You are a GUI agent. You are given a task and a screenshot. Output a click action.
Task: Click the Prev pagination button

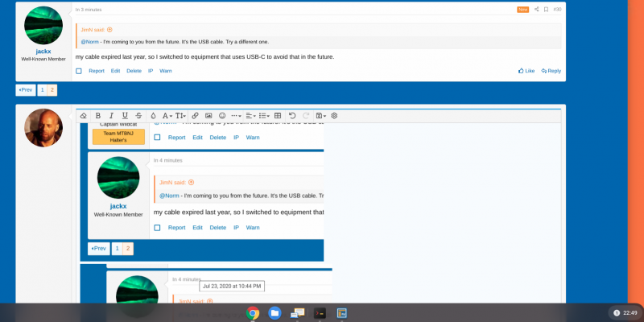[x=26, y=90]
